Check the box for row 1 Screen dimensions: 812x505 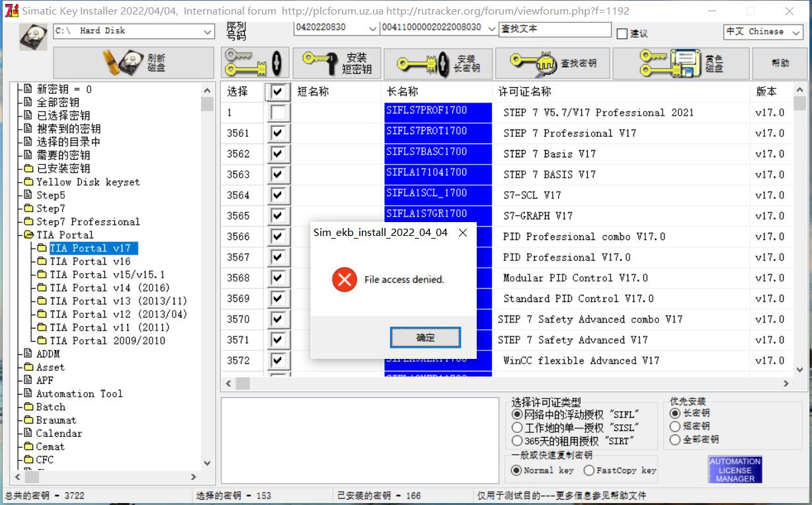(278, 113)
